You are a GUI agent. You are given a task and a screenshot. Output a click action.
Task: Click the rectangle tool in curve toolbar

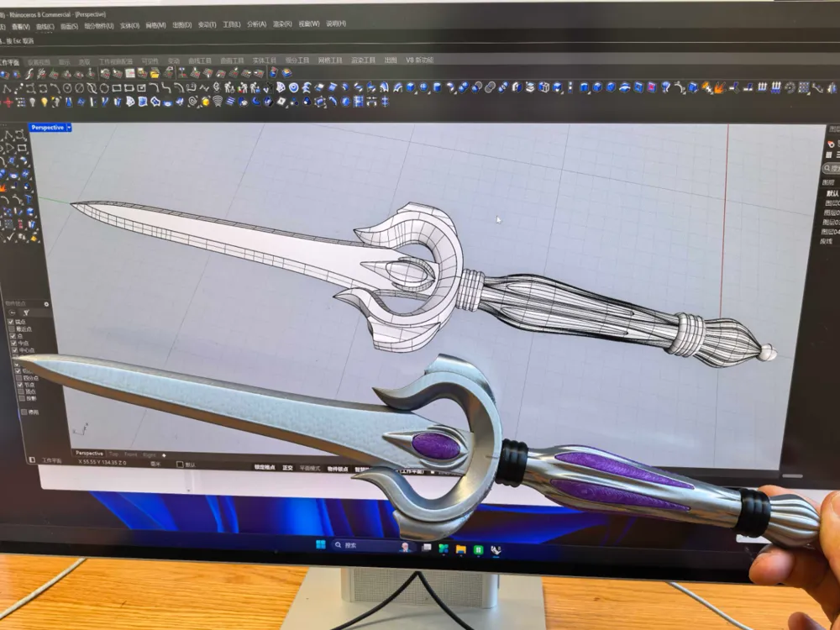tap(116, 88)
